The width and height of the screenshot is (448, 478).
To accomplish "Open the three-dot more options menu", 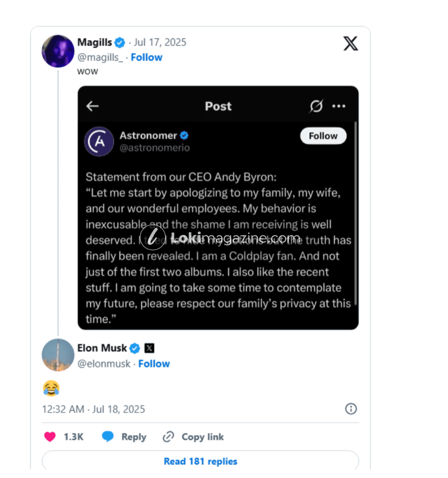I will point(339,106).
